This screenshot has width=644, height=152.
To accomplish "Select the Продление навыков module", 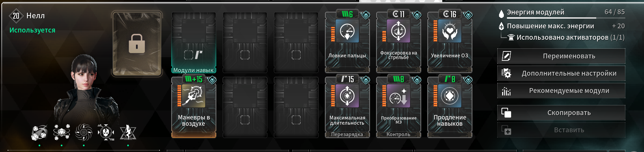I will [450, 107].
